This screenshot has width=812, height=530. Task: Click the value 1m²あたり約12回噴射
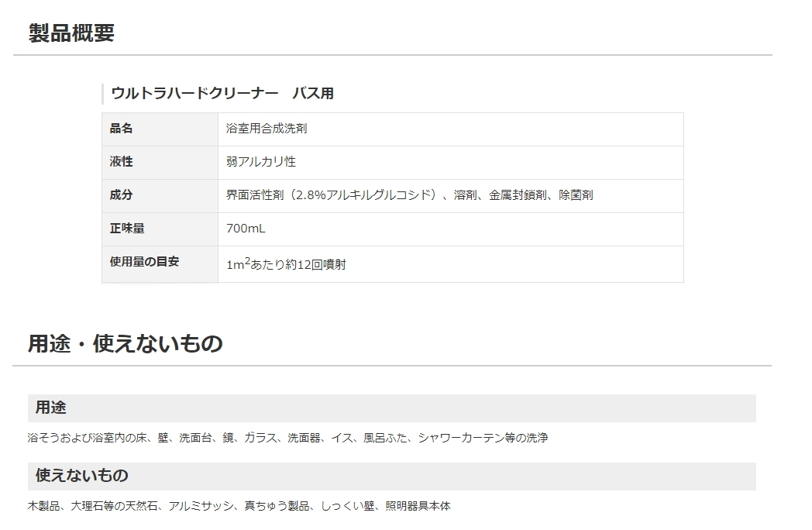(287, 263)
